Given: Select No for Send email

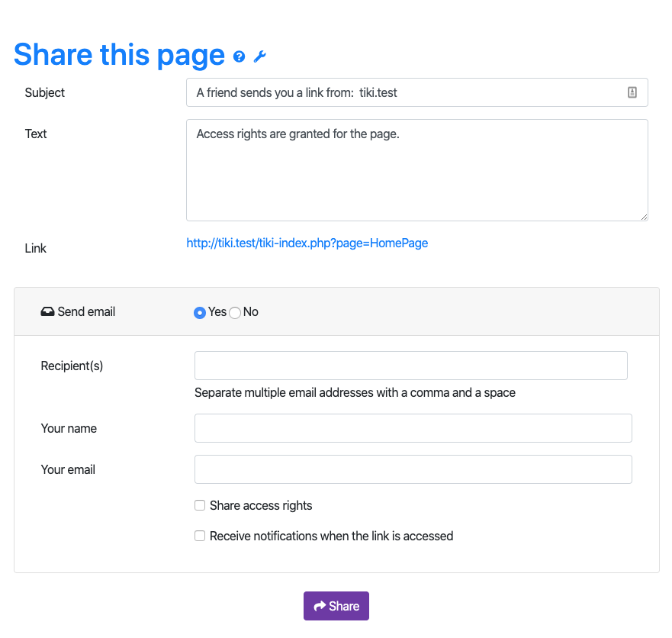Looking at the screenshot, I should click(x=235, y=313).
